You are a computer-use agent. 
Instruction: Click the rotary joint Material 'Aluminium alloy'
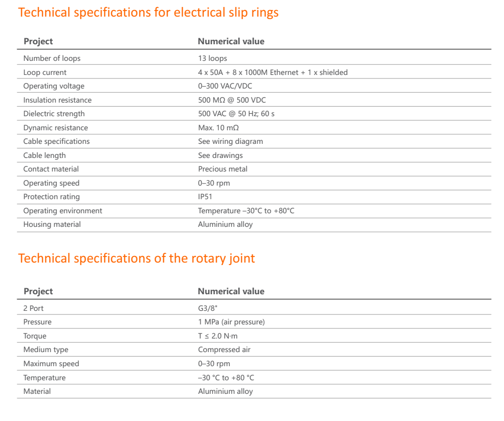click(x=225, y=391)
